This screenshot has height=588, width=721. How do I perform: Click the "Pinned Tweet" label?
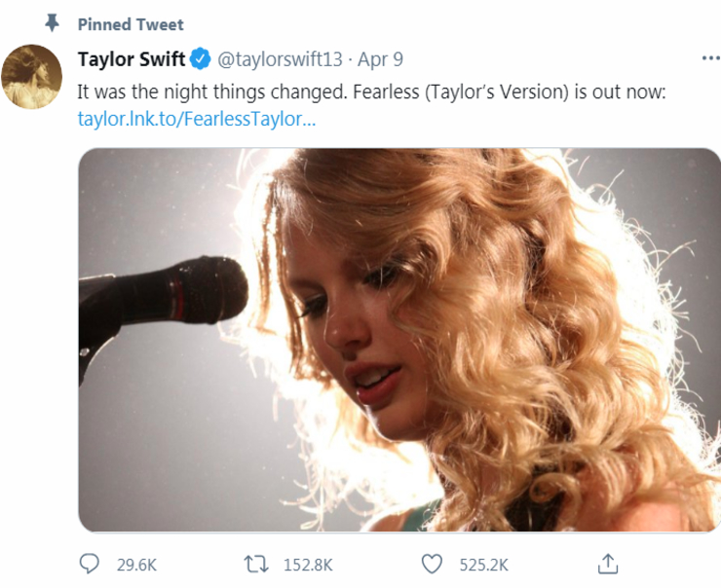tap(131, 24)
